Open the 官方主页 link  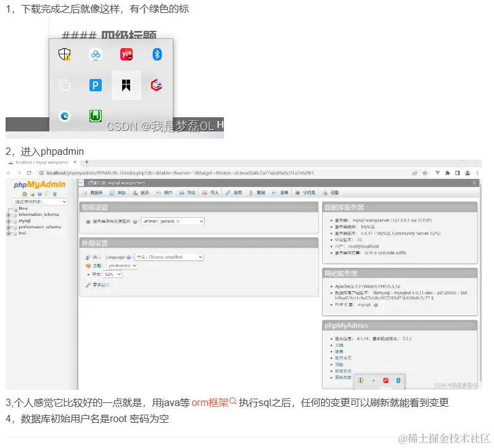[343, 358]
